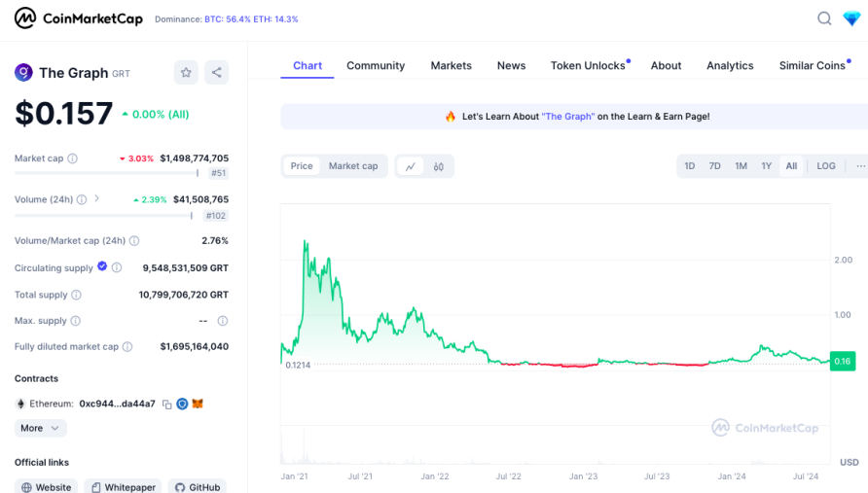Click The Graph purple coin logo
The height and width of the screenshot is (493, 868).
(23, 73)
